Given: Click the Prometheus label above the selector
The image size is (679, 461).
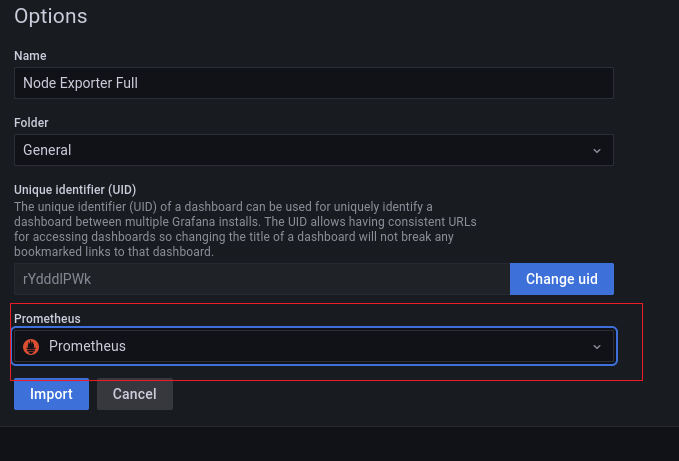Looking at the screenshot, I should point(47,319).
